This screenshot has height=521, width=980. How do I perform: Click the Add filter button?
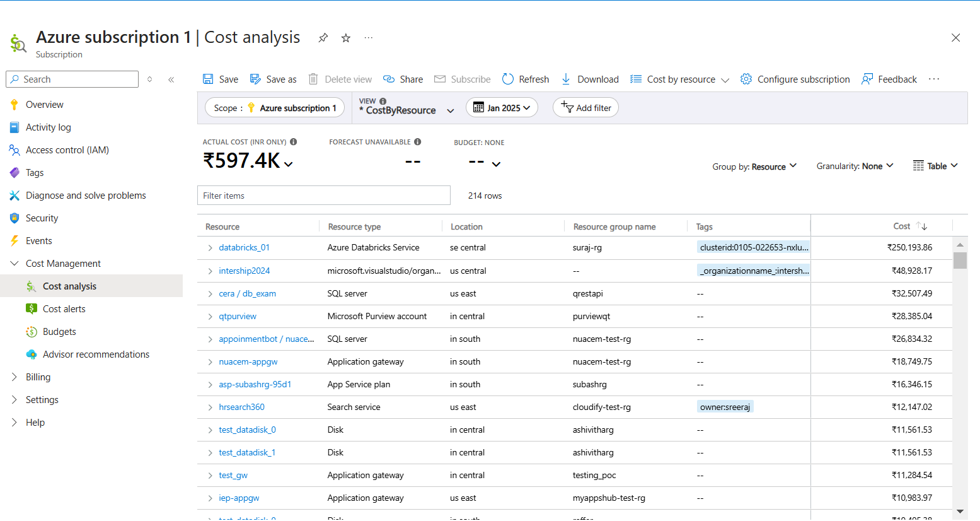point(585,108)
